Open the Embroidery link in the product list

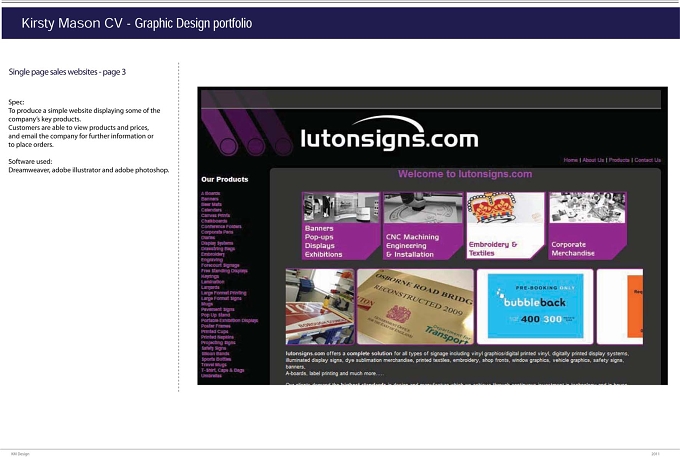tap(212, 254)
